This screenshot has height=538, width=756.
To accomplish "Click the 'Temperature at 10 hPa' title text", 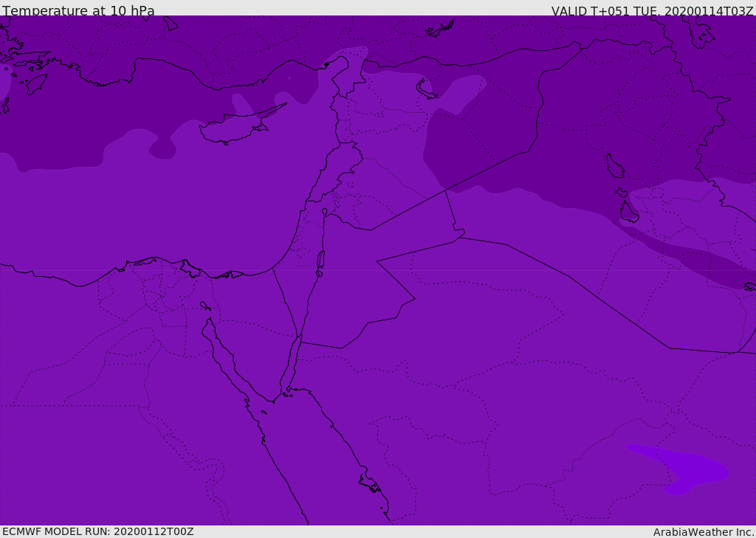I will click(78, 10).
